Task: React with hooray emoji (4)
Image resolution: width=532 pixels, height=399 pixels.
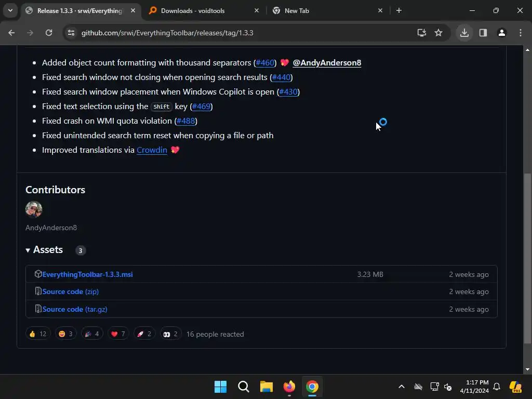Action: pyautogui.click(x=92, y=334)
